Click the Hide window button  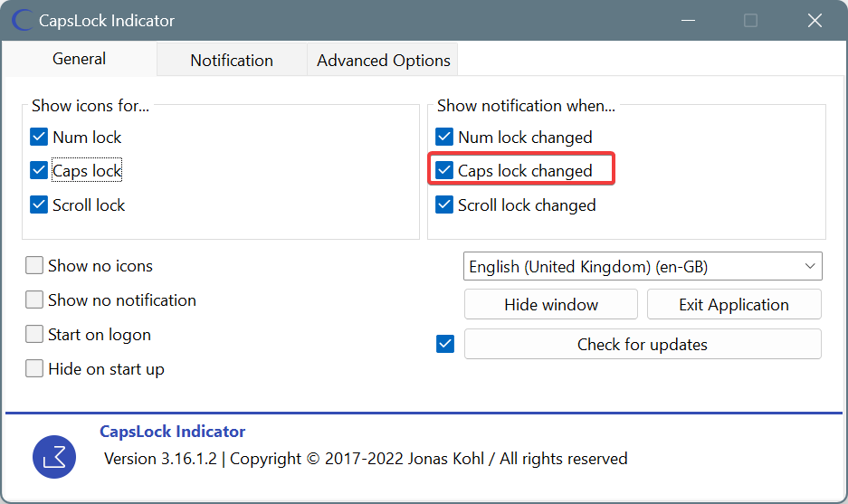click(x=551, y=304)
